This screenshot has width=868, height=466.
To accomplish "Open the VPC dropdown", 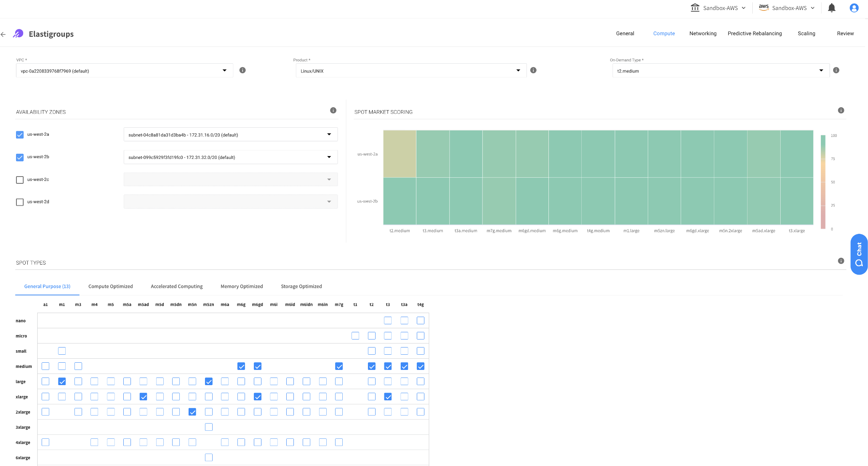I will (x=124, y=71).
